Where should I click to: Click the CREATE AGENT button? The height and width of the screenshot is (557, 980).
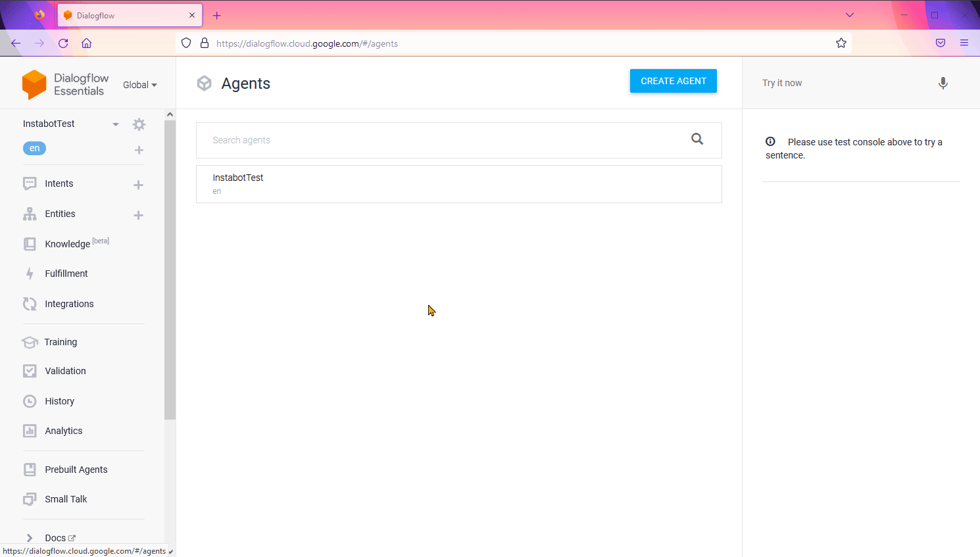pos(674,81)
